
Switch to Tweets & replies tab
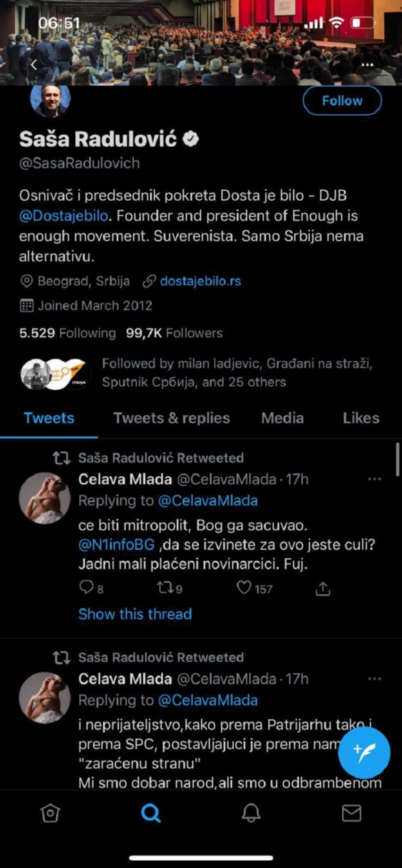(172, 418)
